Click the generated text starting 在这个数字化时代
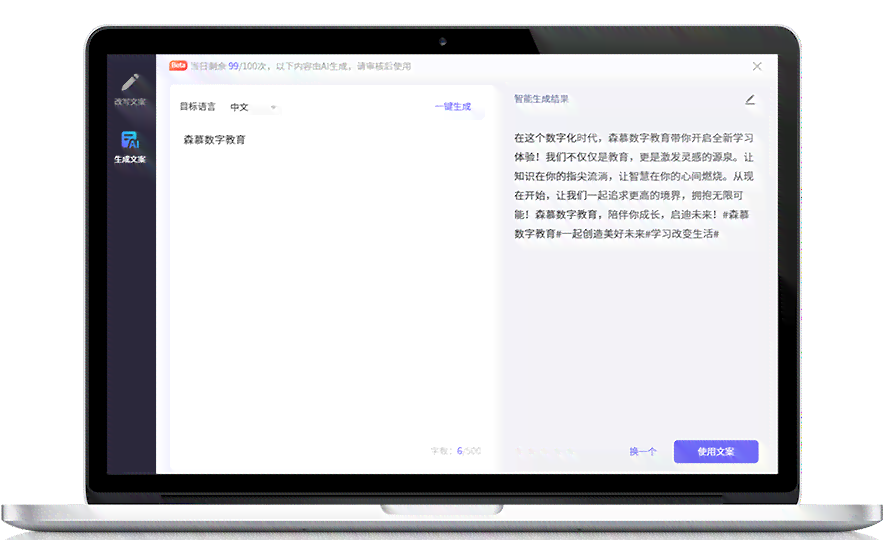This screenshot has width=885, height=540. (633, 186)
